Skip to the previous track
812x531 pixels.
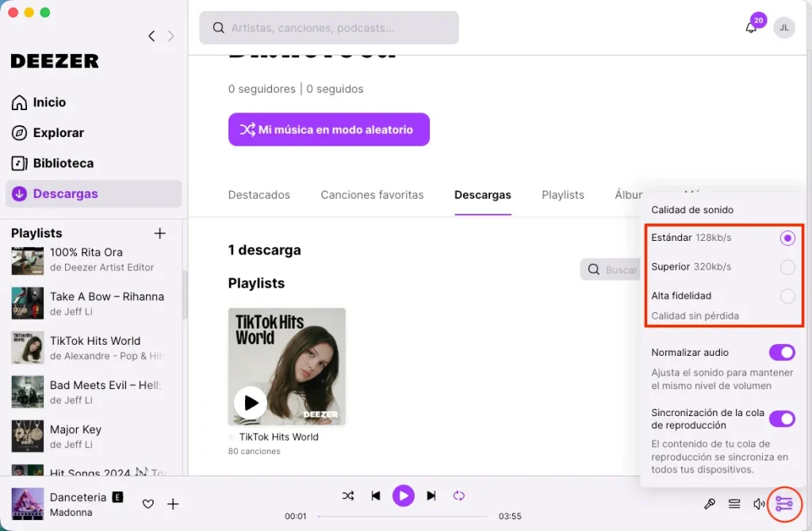click(376, 496)
